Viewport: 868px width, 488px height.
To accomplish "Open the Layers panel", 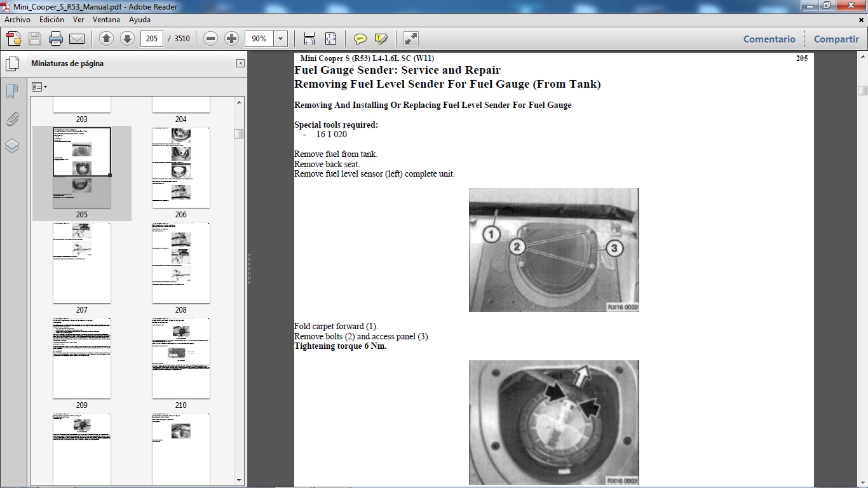I will [12, 146].
